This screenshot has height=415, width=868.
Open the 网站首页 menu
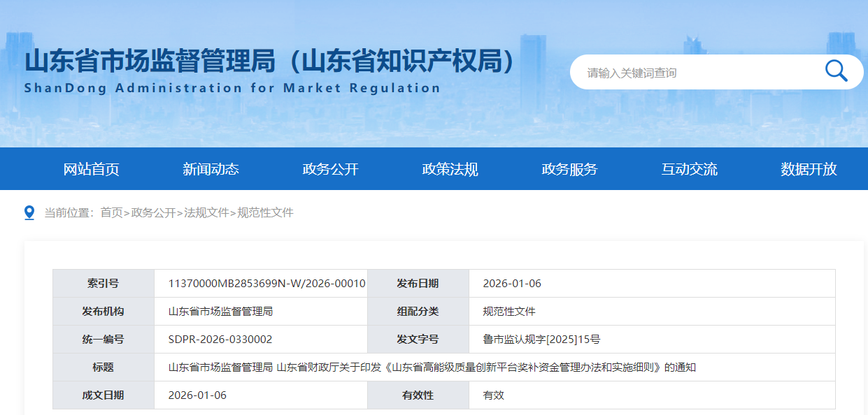point(93,168)
